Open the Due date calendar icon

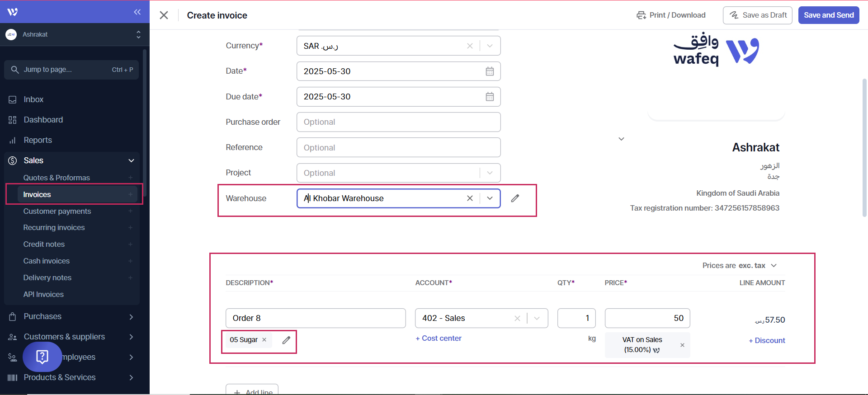point(490,97)
